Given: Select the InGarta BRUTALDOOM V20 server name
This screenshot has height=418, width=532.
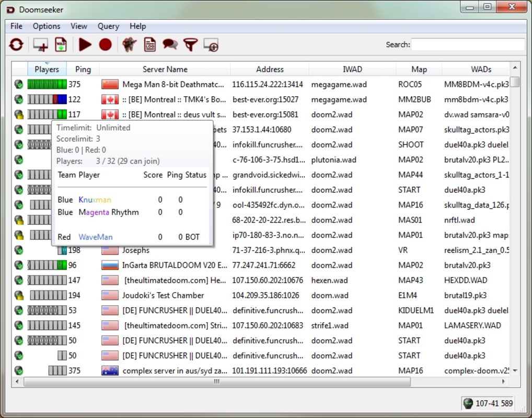Looking at the screenshot, I should point(175,265).
